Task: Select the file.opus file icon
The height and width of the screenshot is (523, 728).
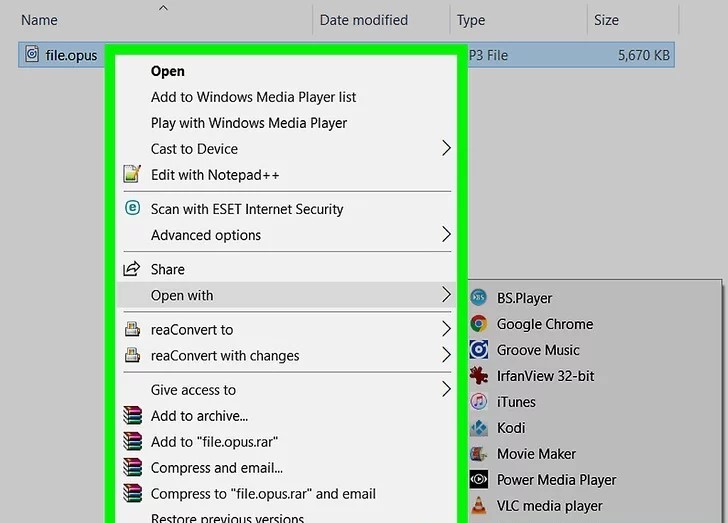Action: pyautogui.click(x=32, y=54)
